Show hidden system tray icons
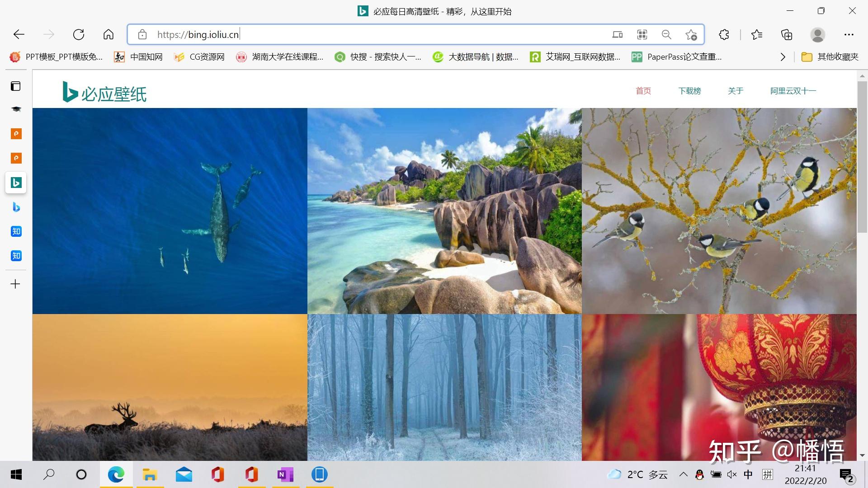This screenshot has height=488, width=868. click(x=684, y=474)
